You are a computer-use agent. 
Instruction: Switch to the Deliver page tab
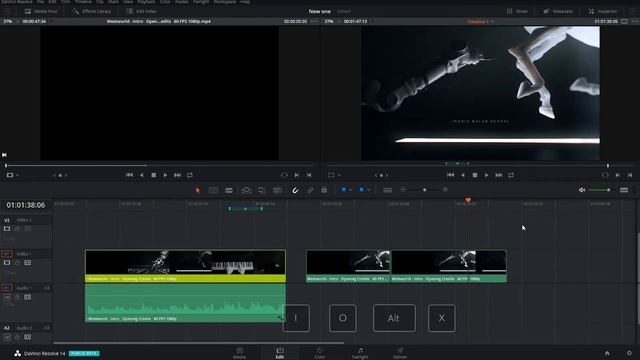400,353
